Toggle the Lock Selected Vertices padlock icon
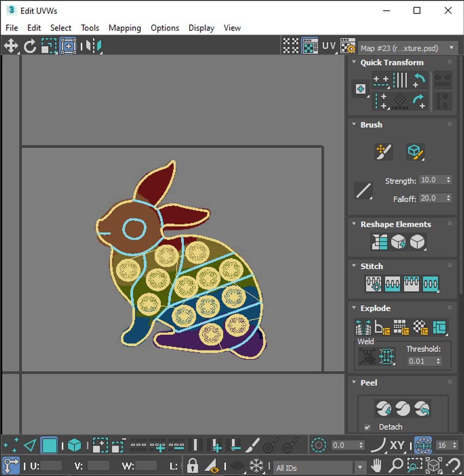 click(192, 465)
